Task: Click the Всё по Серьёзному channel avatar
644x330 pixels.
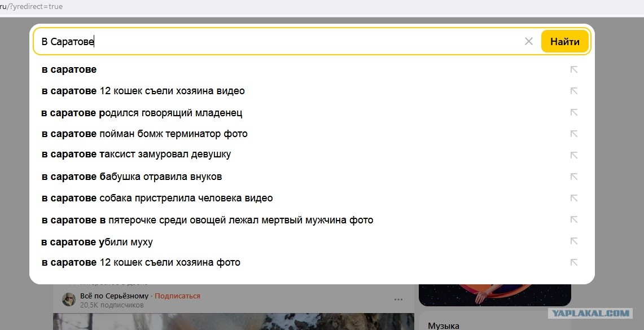Action: click(x=69, y=300)
